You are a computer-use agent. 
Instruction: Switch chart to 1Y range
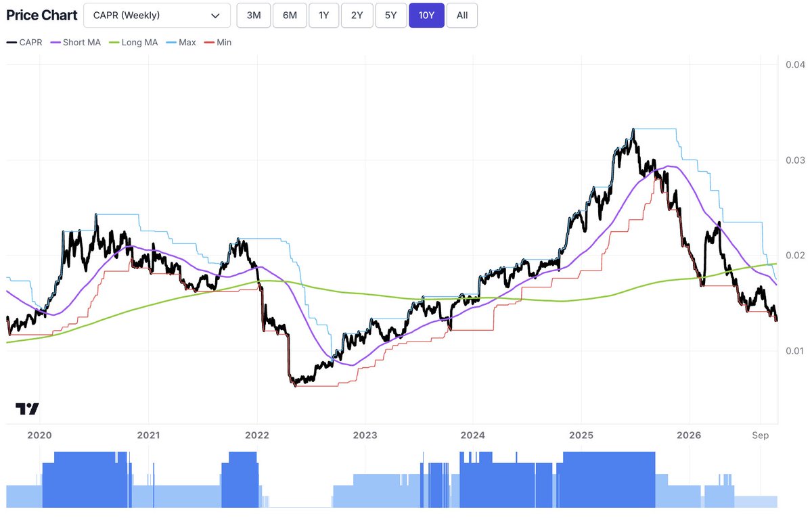pyautogui.click(x=324, y=15)
